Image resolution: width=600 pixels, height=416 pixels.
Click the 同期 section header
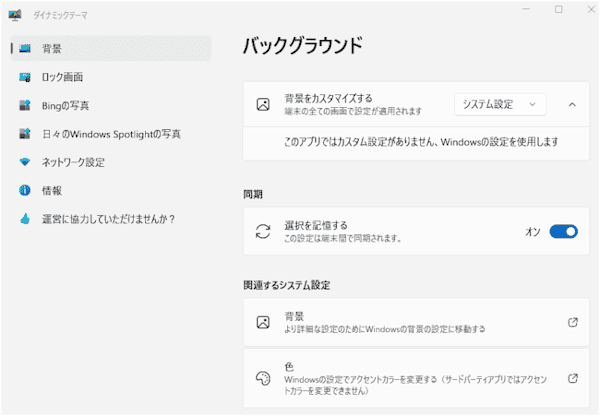pyautogui.click(x=253, y=194)
